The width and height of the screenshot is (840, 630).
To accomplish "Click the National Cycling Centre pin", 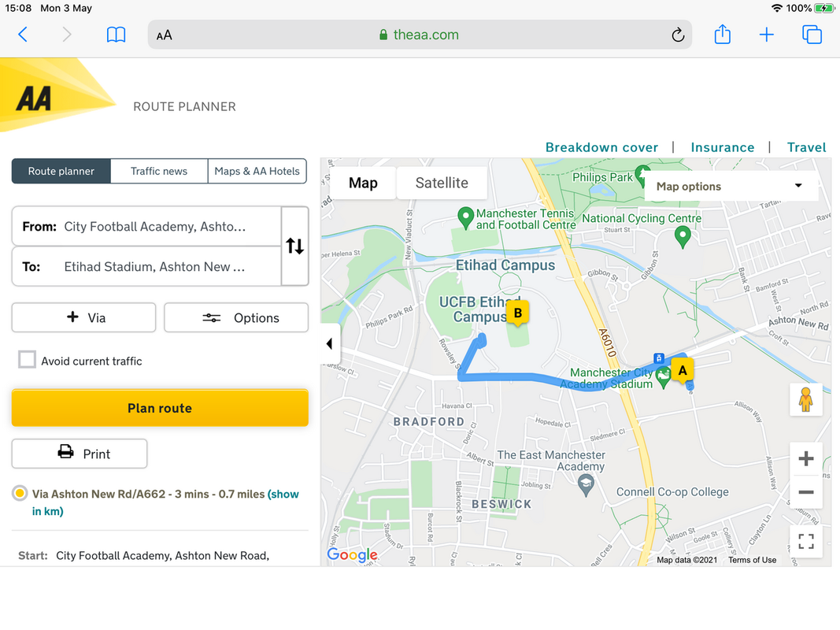I will (x=682, y=236).
